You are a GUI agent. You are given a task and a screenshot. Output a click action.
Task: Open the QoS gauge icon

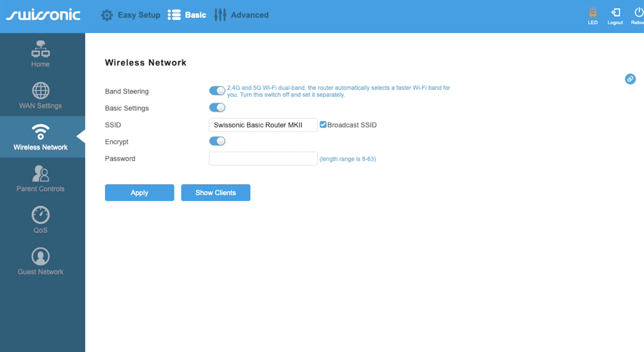pos(40,215)
